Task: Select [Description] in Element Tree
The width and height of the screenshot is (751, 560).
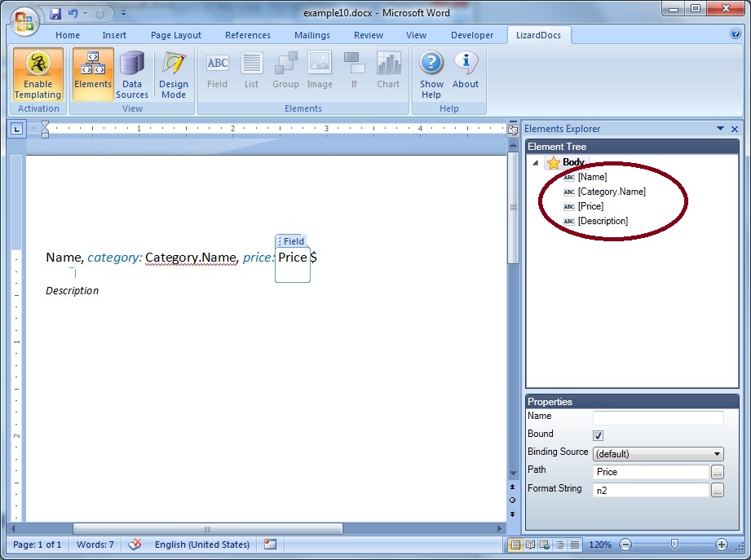Action: tap(603, 221)
